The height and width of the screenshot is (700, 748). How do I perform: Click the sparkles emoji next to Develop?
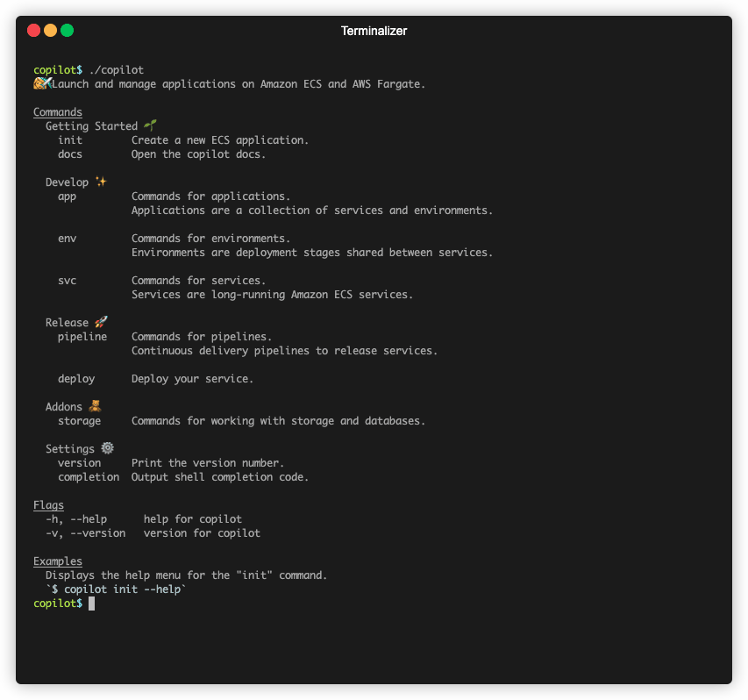point(101,182)
